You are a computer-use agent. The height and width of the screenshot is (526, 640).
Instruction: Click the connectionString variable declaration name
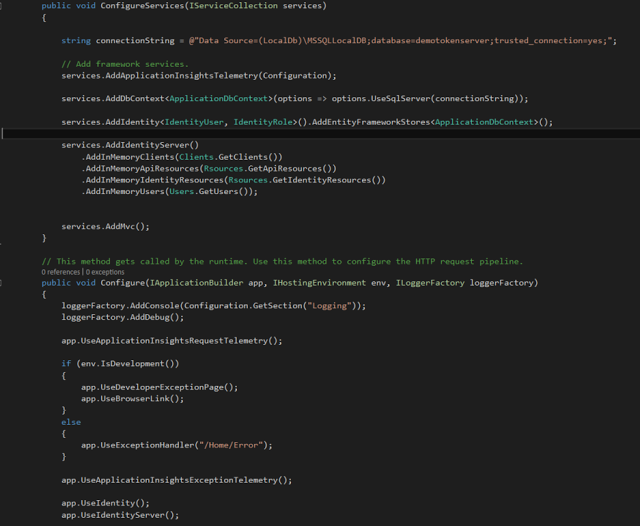click(135, 41)
